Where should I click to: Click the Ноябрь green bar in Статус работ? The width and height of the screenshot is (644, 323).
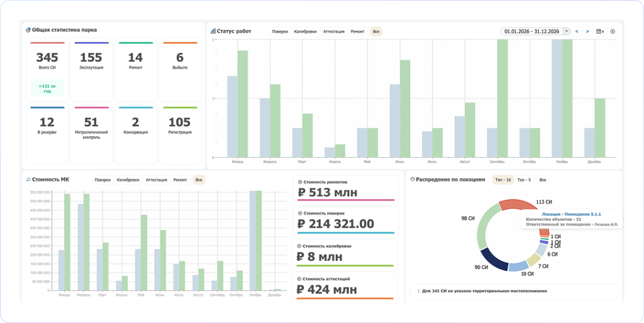click(567, 98)
